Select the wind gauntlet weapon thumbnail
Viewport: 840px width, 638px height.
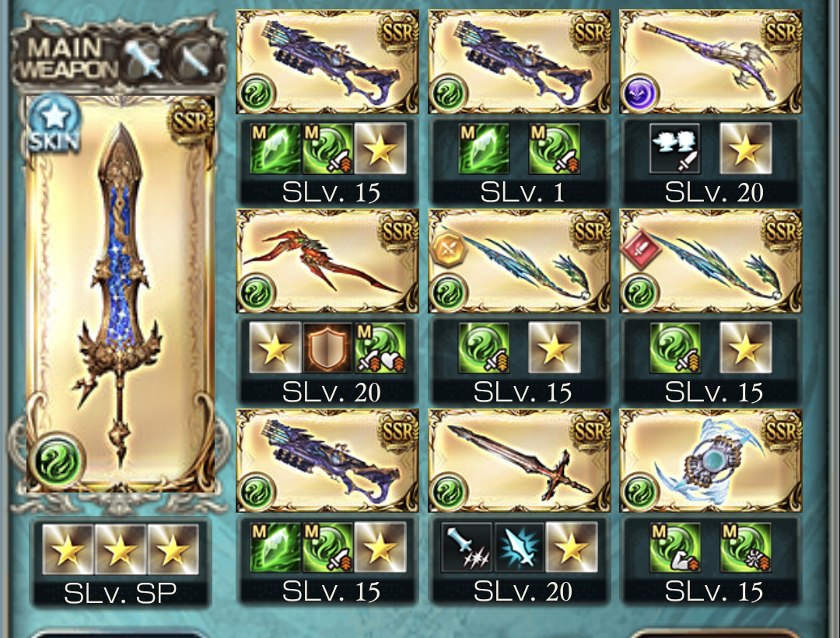pyautogui.click(x=711, y=461)
